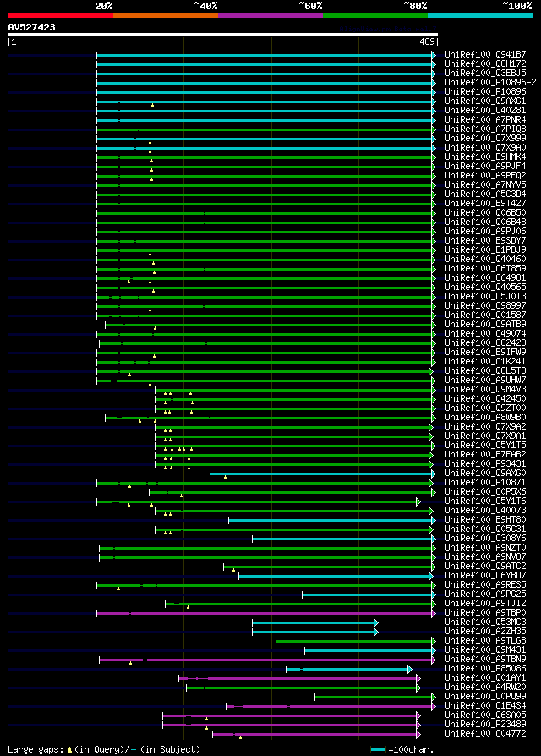Click the cyan segment of the identity color scale
This screenshot has width=541, height=756.
pos(480,15)
